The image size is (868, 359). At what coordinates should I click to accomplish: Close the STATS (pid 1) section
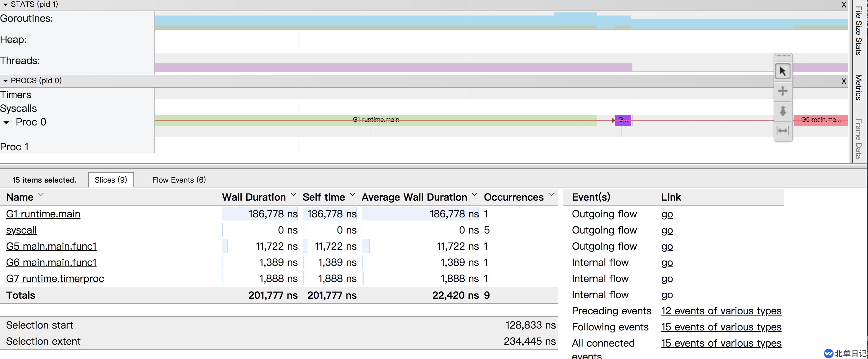pos(844,5)
